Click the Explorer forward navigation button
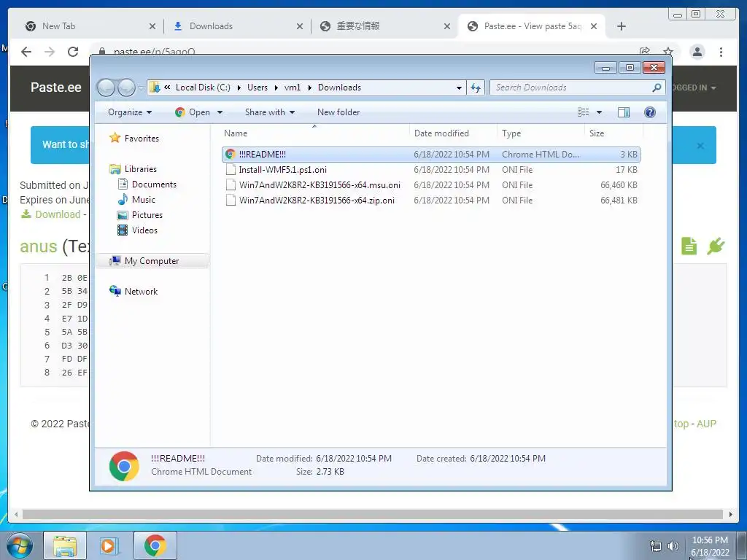Image resolution: width=747 pixels, height=560 pixels. [x=126, y=87]
